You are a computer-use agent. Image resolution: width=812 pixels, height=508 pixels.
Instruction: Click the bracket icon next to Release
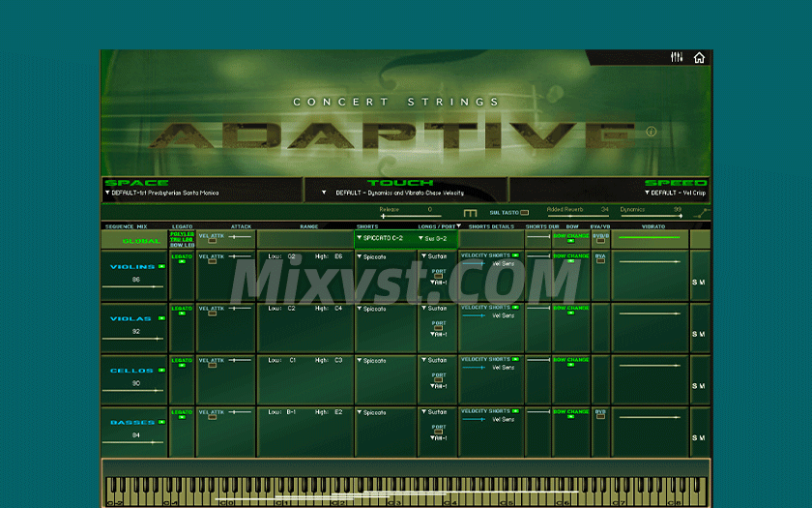pyautogui.click(x=471, y=213)
